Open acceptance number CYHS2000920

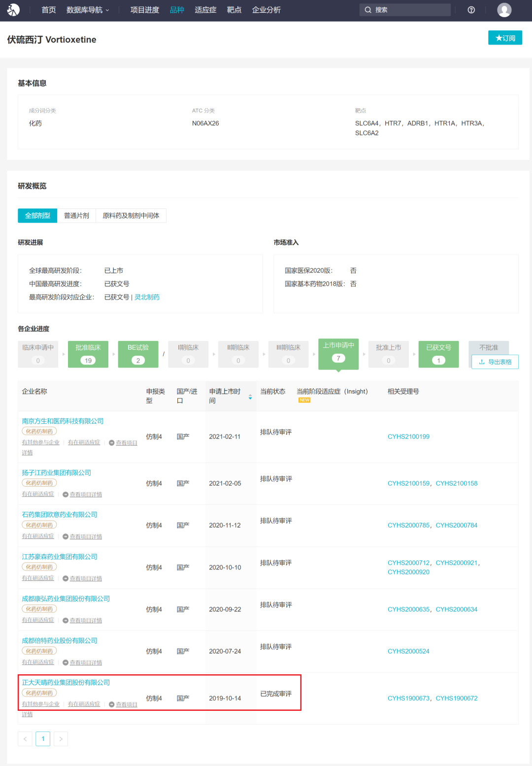(x=408, y=572)
